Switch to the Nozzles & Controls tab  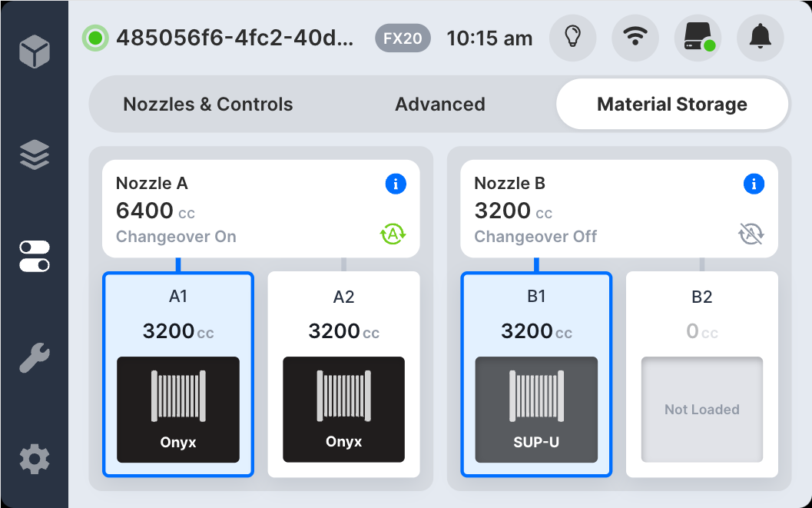(207, 104)
